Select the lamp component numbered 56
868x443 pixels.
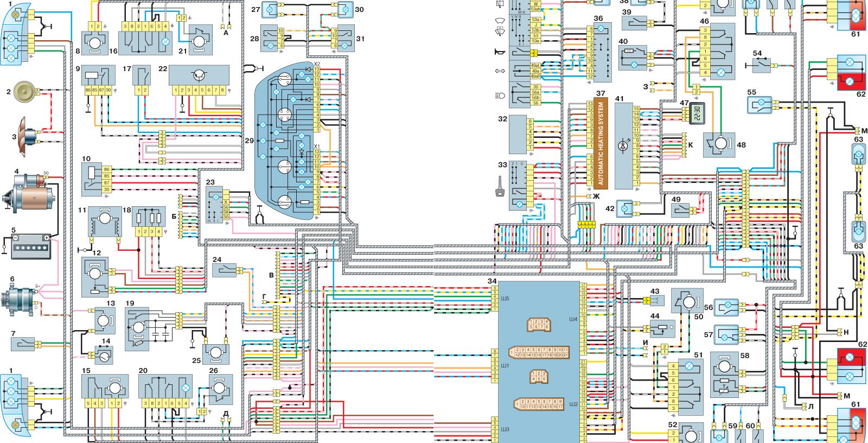point(726,308)
